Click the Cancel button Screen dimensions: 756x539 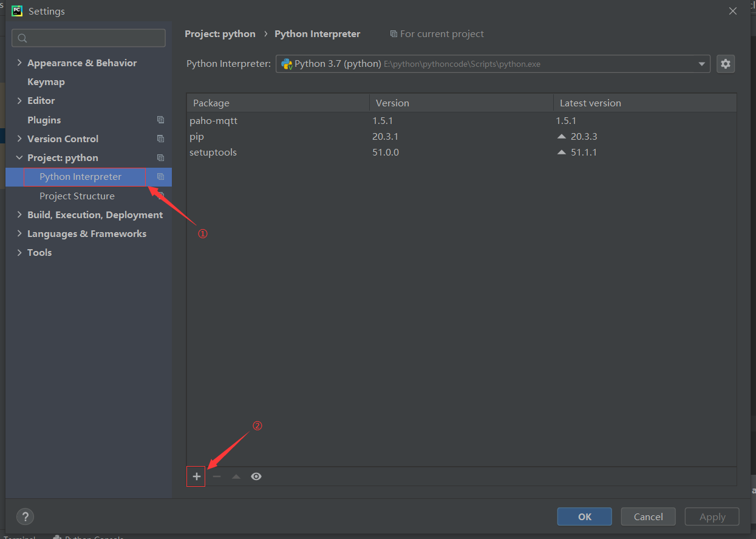coord(648,517)
